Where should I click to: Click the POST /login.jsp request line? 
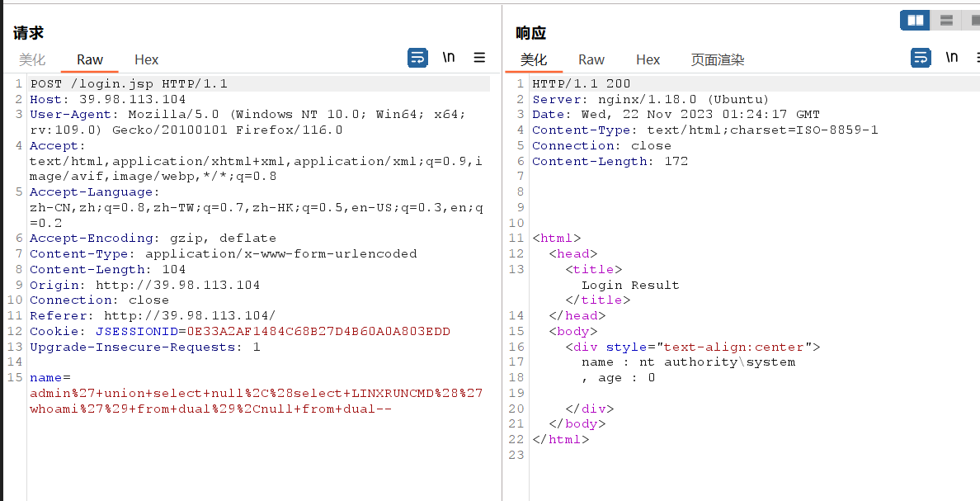click(x=129, y=83)
